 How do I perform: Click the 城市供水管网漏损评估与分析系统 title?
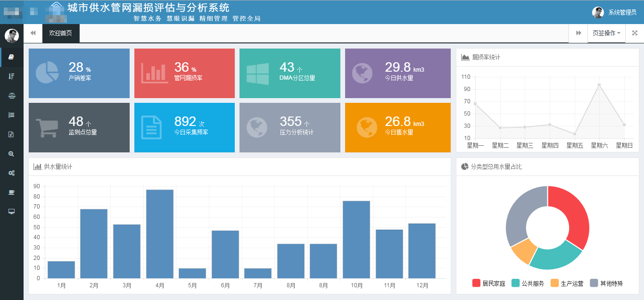click(149, 8)
